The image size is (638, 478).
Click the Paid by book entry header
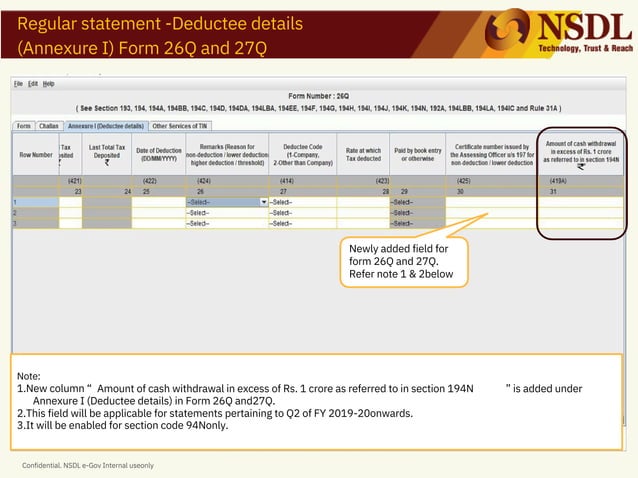point(417,155)
